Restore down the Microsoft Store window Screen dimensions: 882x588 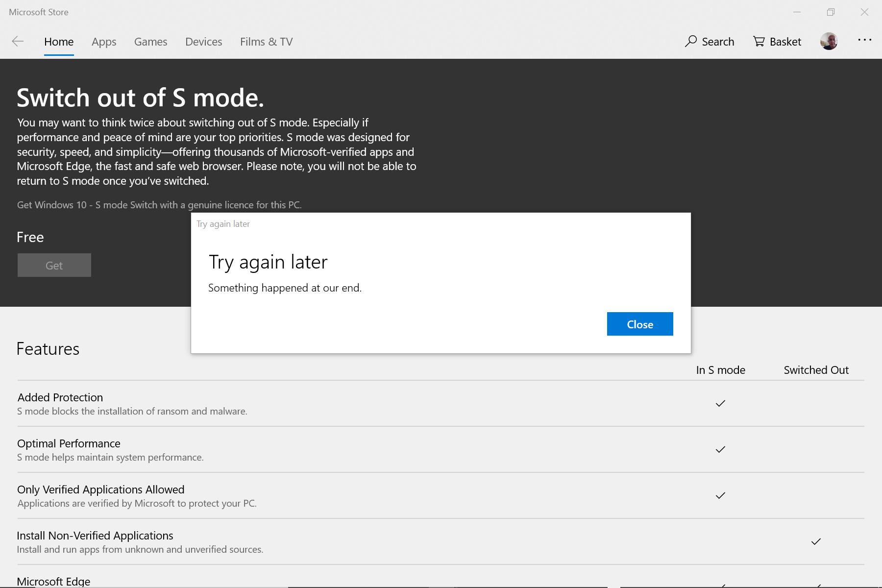click(x=831, y=12)
